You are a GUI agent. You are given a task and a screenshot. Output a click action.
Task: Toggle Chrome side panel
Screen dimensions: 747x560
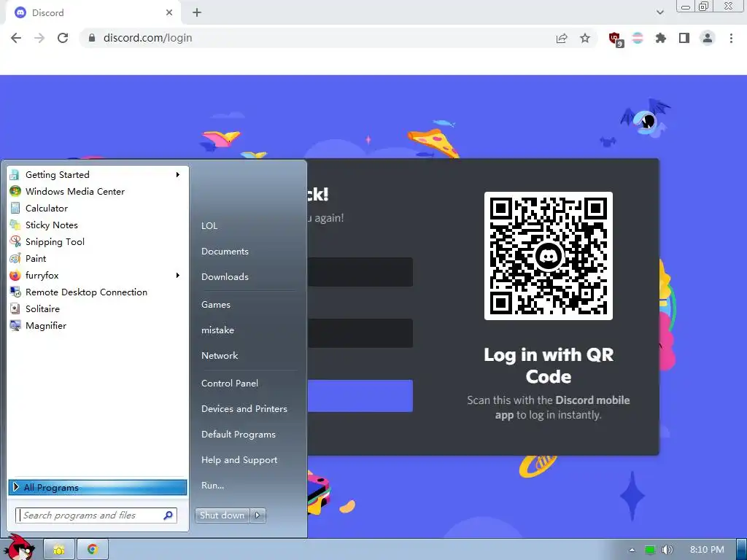point(684,38)
